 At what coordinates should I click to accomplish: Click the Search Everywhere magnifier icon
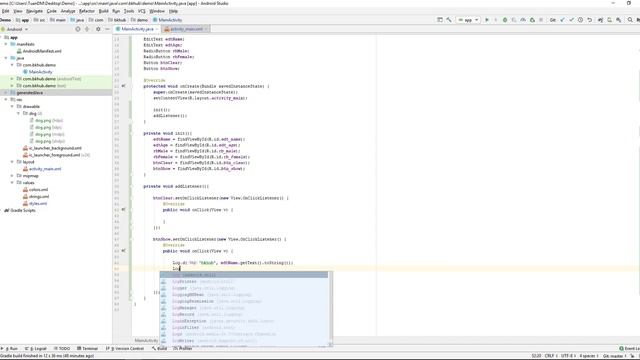click(630, 20)
